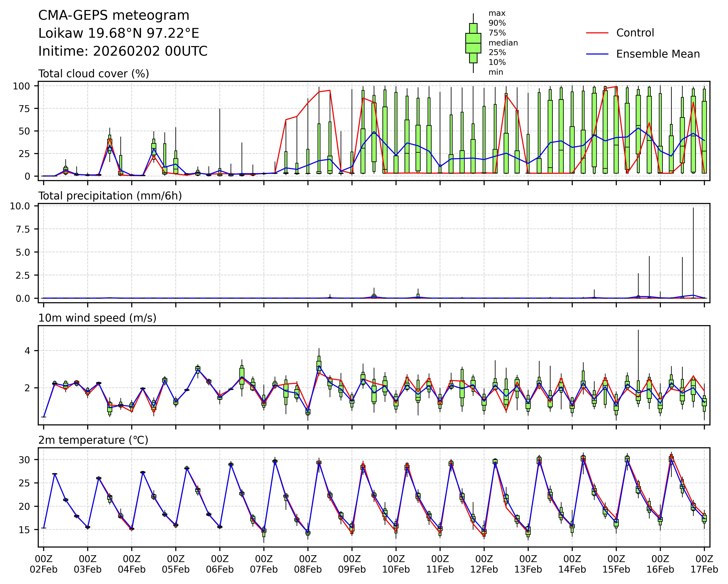The width and height of the screenshot is (728, 584).
Task: Click the 'median' label in boxplot legend
Action: point(503,43)
